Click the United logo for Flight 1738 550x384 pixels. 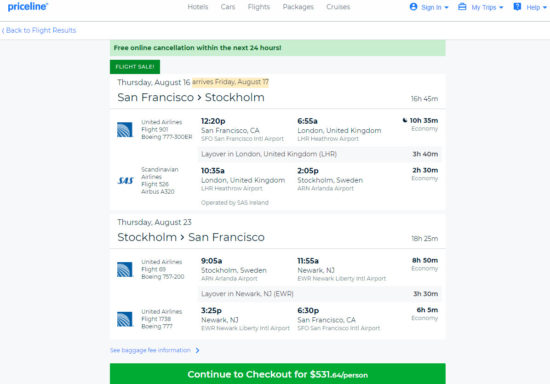tap(125, 319)
